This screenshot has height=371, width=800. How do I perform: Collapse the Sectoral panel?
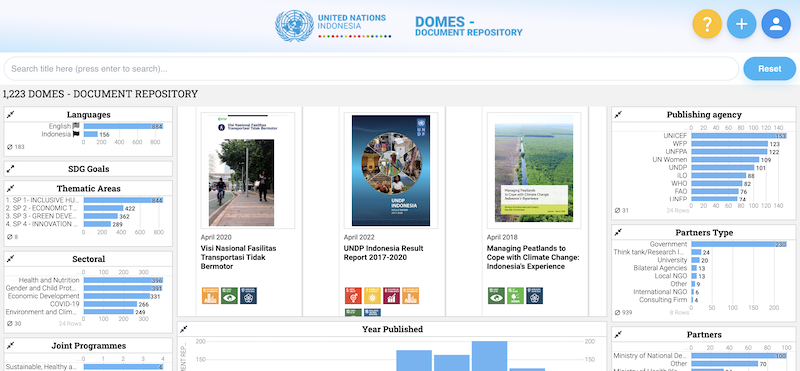coord(11,259)
